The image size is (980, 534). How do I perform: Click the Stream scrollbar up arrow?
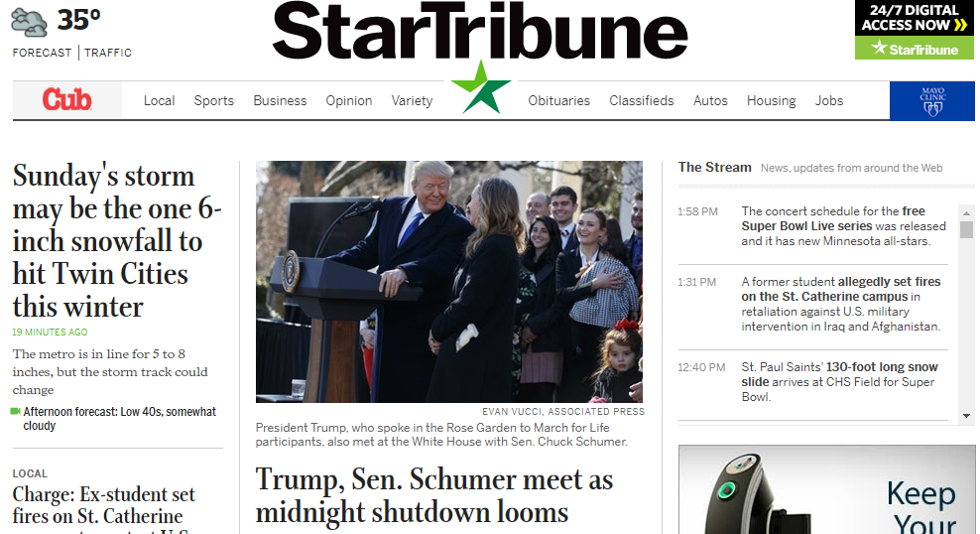pos(966,212)
